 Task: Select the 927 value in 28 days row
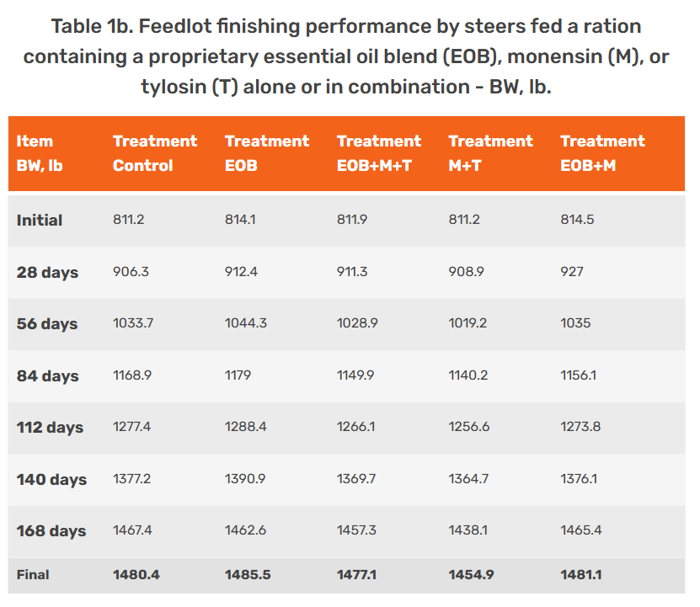[572, 272]
